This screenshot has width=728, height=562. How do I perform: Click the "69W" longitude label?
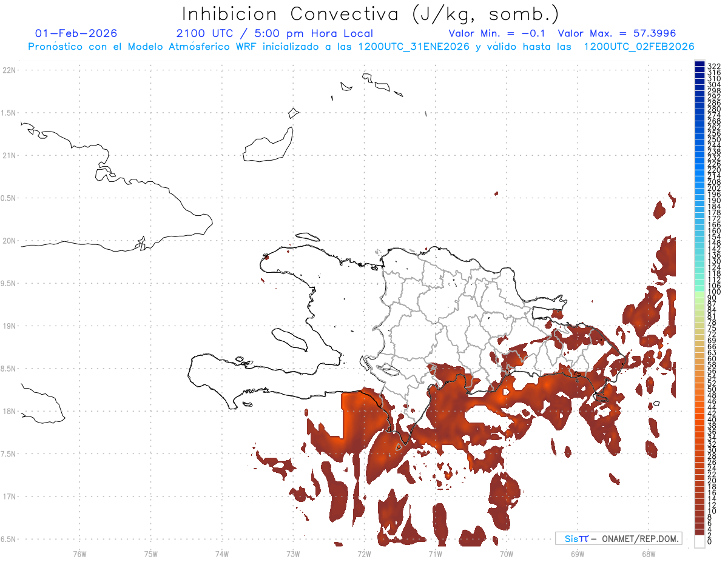pyautogui.click(x=578, y=554)
